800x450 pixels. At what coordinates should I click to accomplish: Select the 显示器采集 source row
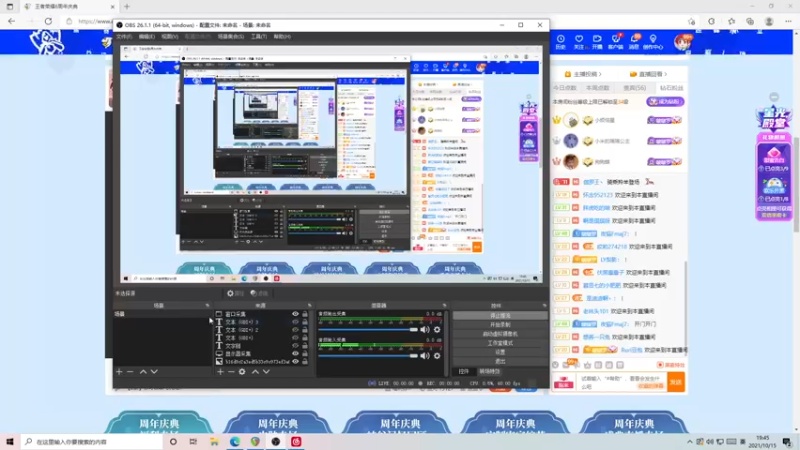coord(261,354)
